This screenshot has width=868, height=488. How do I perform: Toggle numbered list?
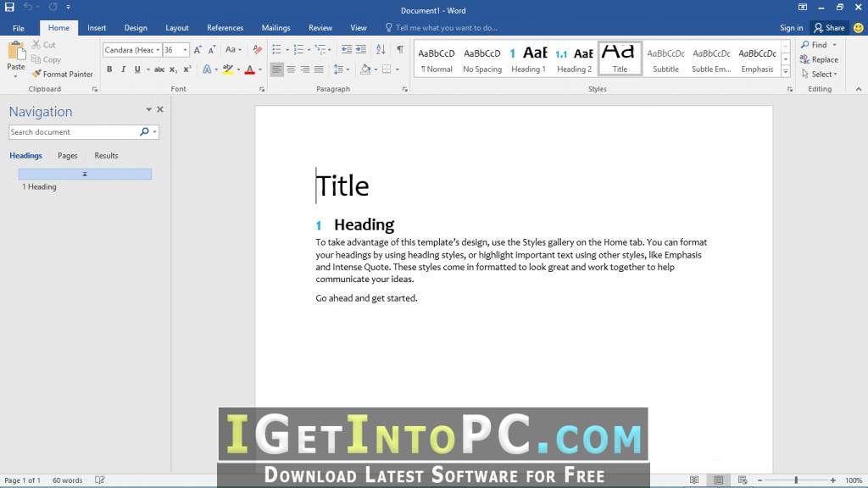[298, 50]
